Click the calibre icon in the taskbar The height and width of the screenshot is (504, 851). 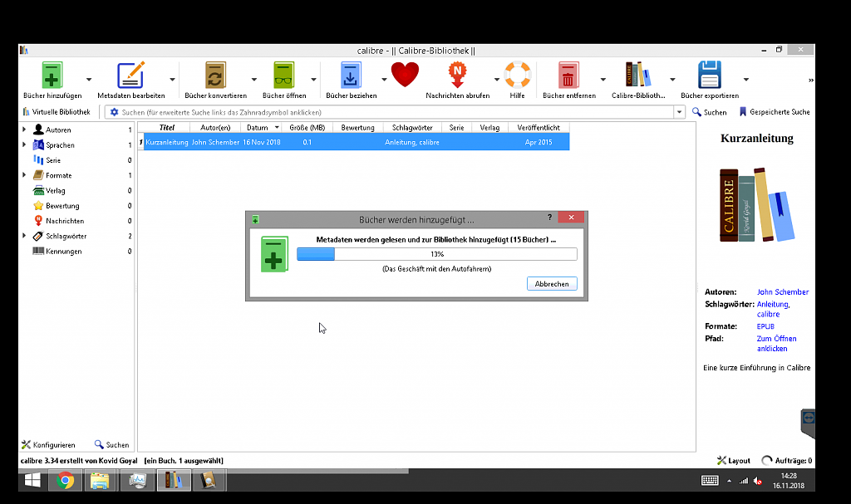(174, 480)
